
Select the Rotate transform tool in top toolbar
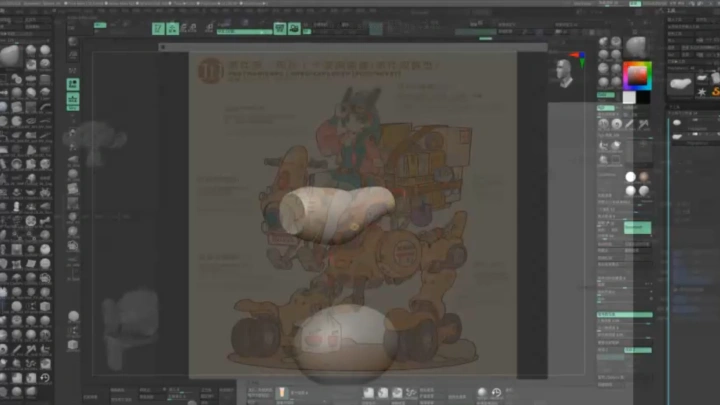point(209,28)
